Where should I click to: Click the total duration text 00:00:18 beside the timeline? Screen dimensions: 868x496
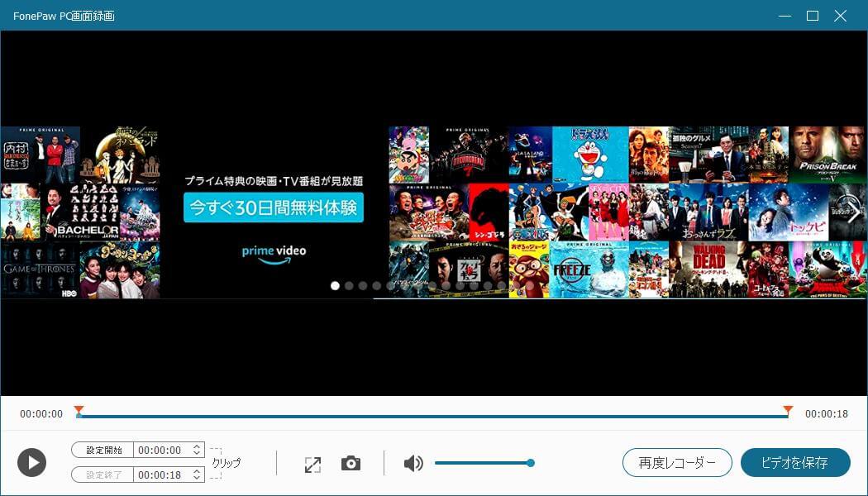(827, 414)
